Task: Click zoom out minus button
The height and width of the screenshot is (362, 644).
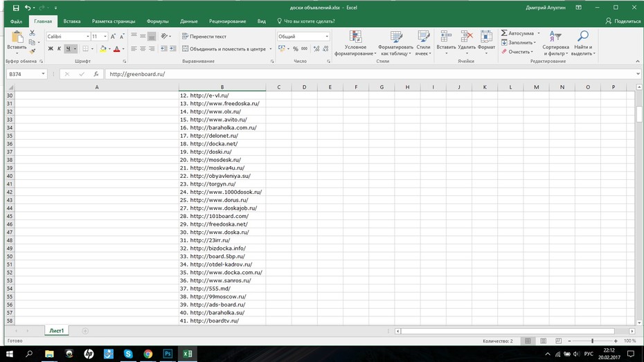Action: [569, 341]
